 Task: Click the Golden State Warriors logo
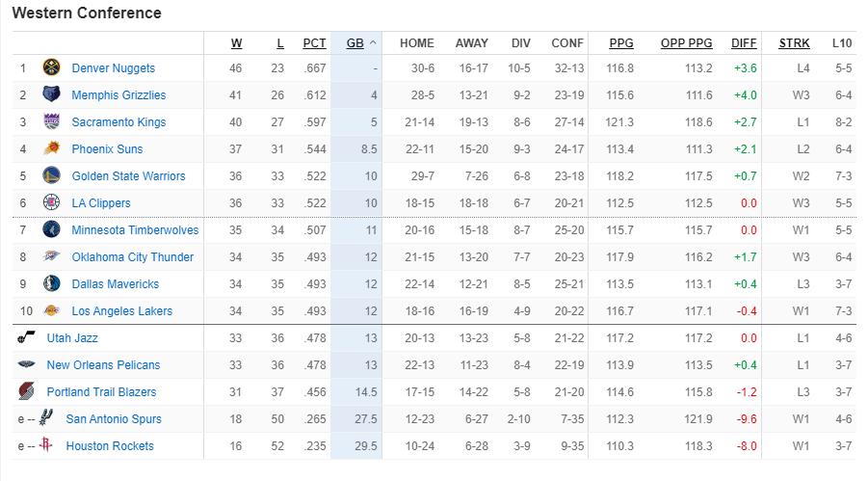click(51, 176)
